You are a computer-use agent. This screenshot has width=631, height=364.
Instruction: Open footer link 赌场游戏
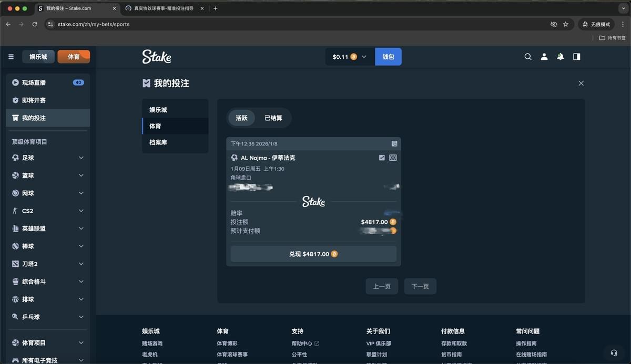(152, 344)
